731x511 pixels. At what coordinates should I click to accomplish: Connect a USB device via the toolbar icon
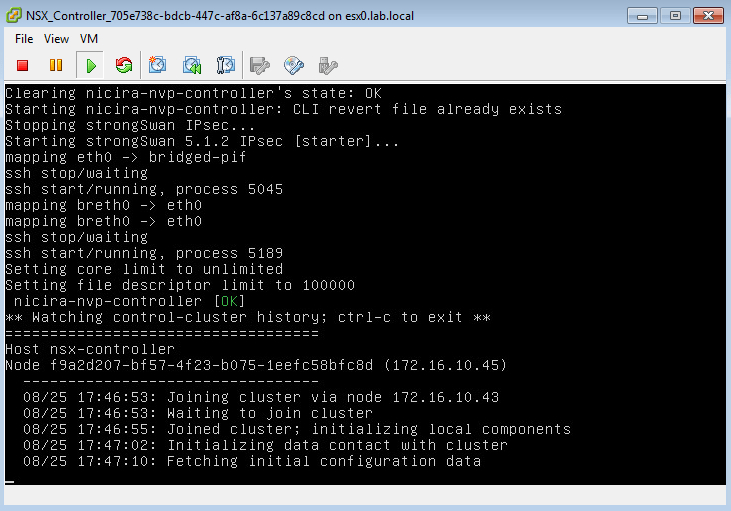[x=327, y=66]
